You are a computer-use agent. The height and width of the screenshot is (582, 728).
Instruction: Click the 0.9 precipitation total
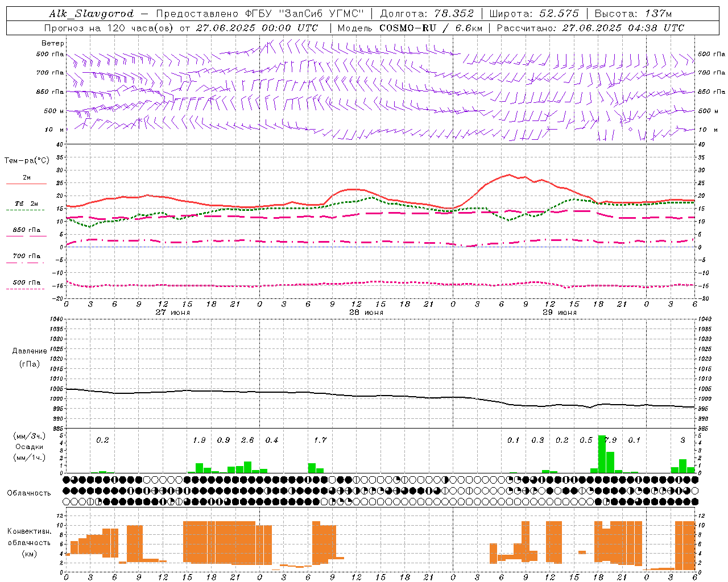[x=224, y=440]
